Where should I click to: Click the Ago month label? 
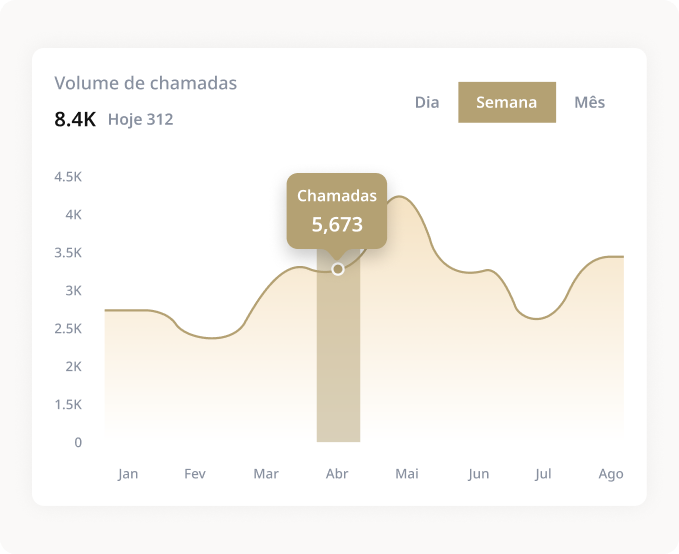(x=610, y=473)
